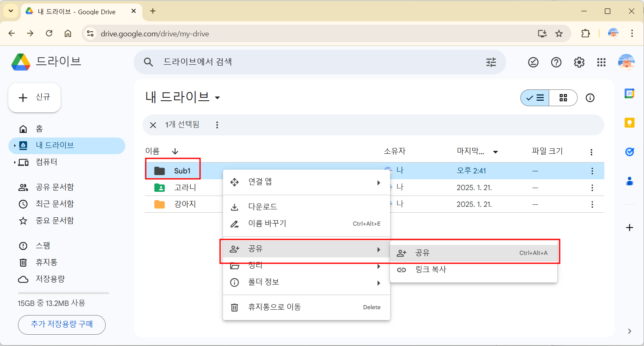Open Google Drive settings gear
Image resolution: width=644 pixels, height=346 pixels.
[x=579, y=62]
